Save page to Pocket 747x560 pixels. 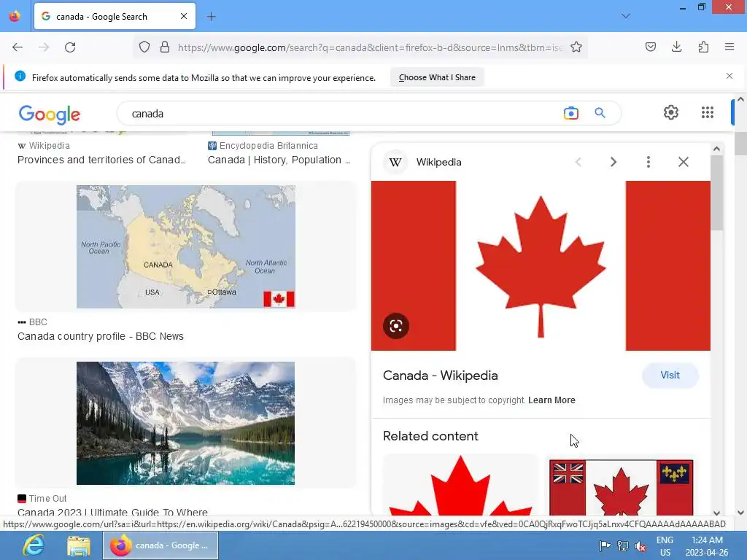click(650, 47)
